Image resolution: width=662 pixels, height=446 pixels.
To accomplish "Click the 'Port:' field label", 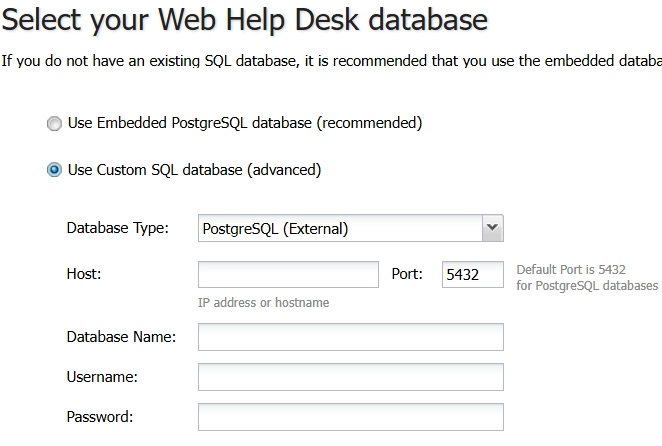I will pyautogui.click(x=408, y=274).
